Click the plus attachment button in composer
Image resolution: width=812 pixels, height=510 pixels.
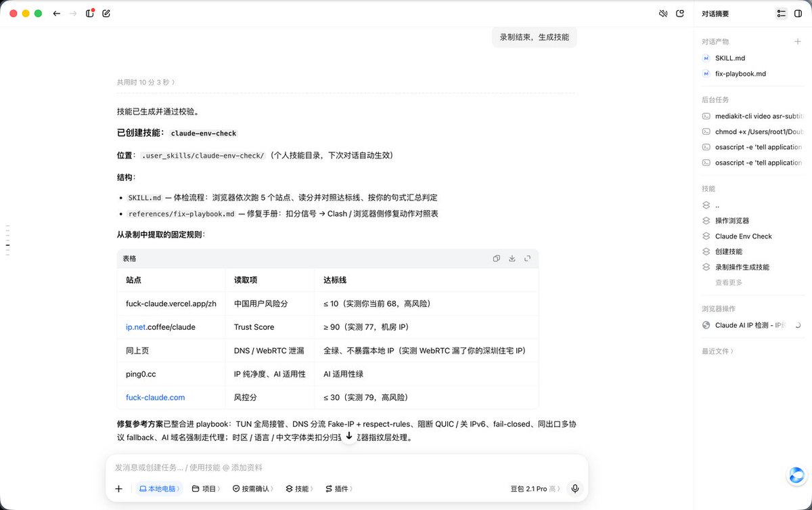tap(119, 488)
